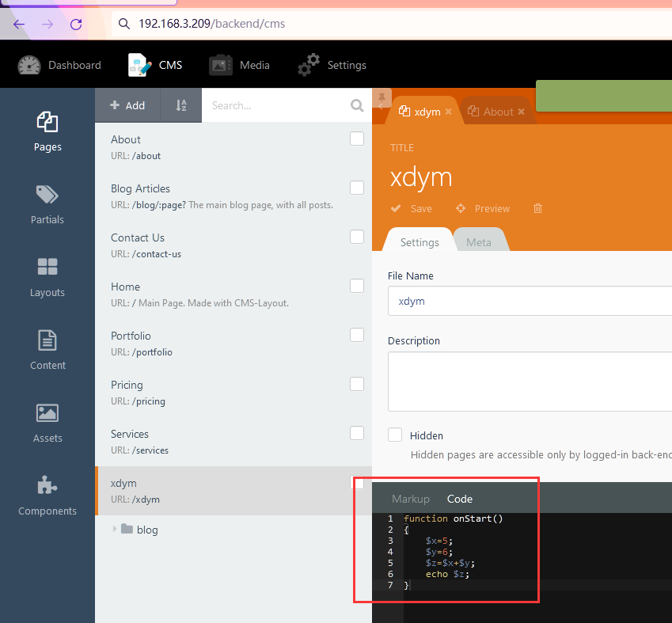Reload the page in the browser
The height and width of the screenshot is (623, 672).
76,24
